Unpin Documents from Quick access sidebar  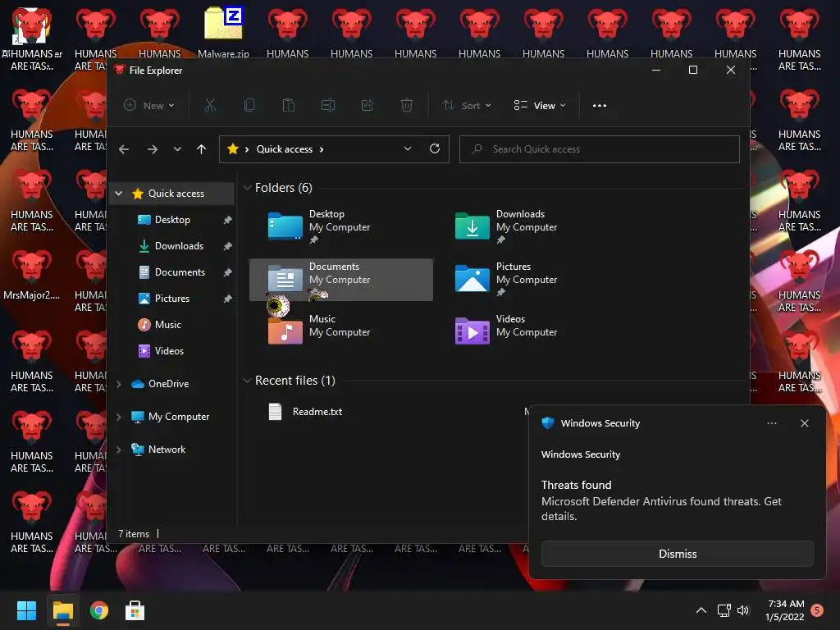coord(228,272)
